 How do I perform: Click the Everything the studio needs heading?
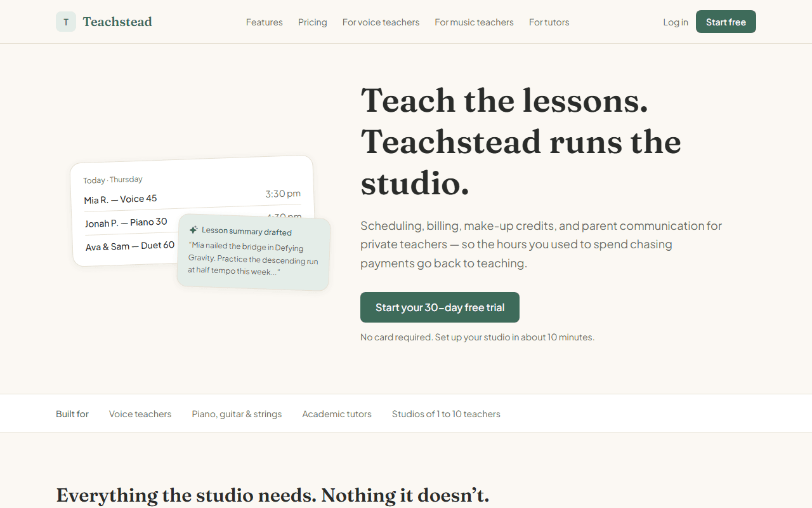(x=273, y=495)
